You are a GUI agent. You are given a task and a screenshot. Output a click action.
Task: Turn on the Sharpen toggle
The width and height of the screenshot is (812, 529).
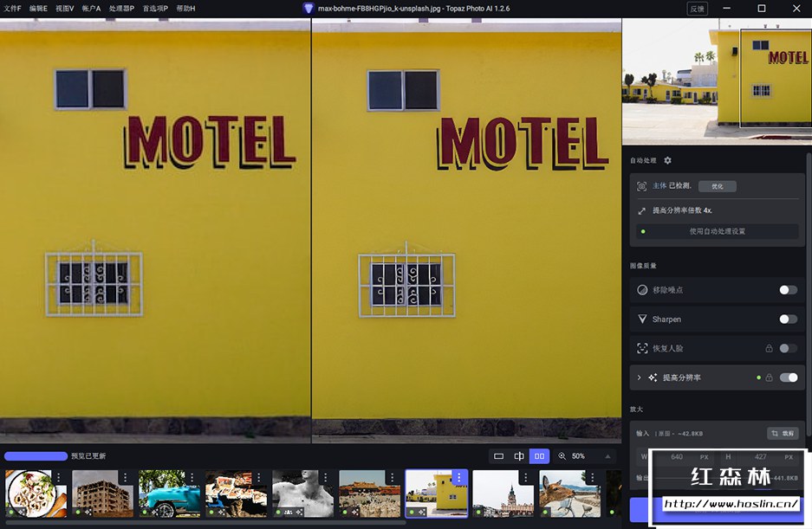tap(788, 319)
